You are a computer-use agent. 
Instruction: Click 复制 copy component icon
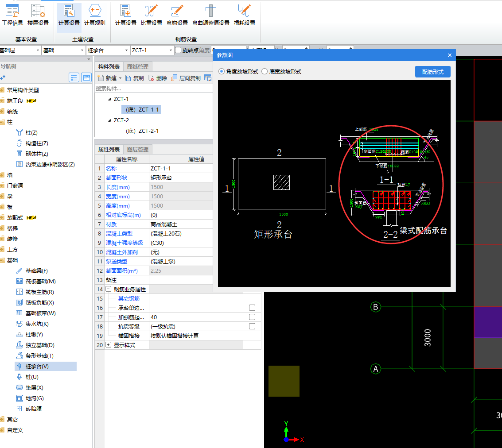coord(135,78)
